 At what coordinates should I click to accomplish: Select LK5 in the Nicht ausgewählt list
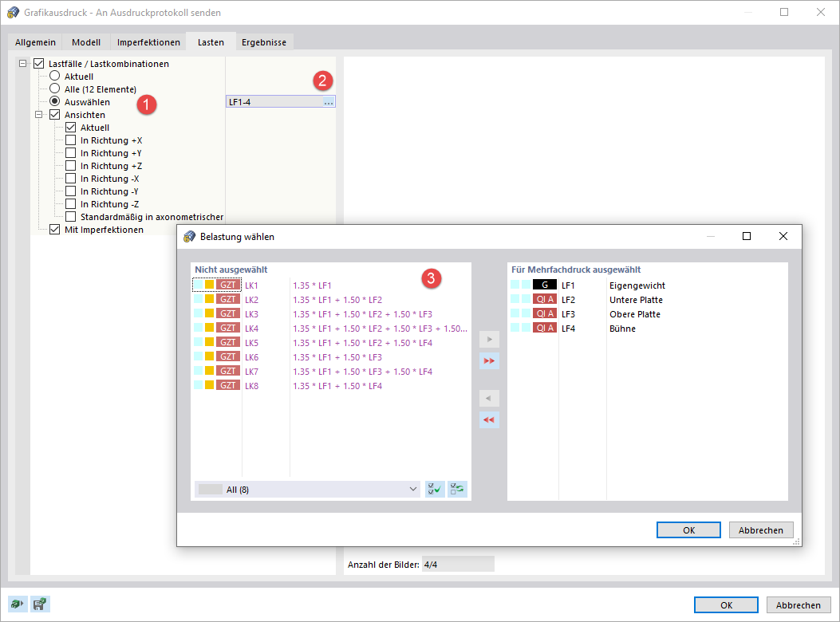pyautogui.click(x=331, y=342)
